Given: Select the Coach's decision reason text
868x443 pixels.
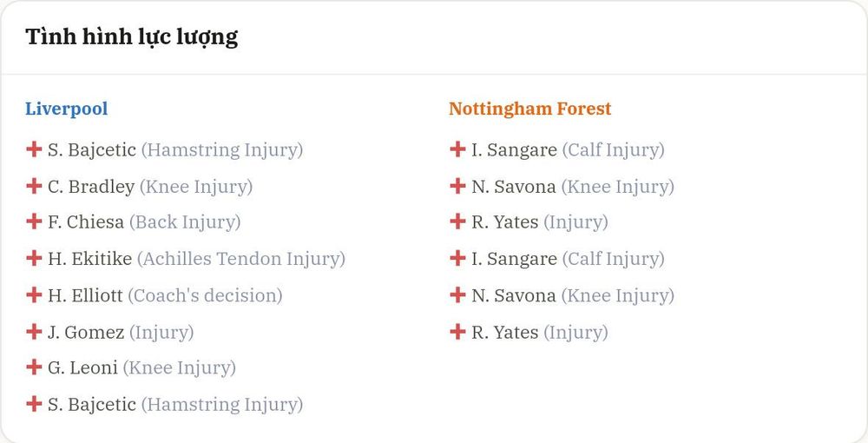Looking at the screenshot, I should coord(206,295).
